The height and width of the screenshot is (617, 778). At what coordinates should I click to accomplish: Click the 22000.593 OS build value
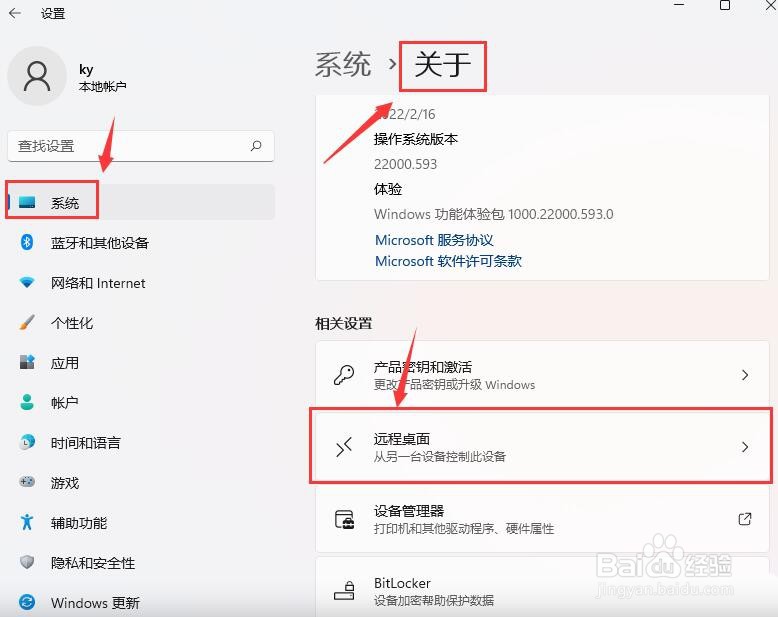pyautogui.click(x=405, y=164)
